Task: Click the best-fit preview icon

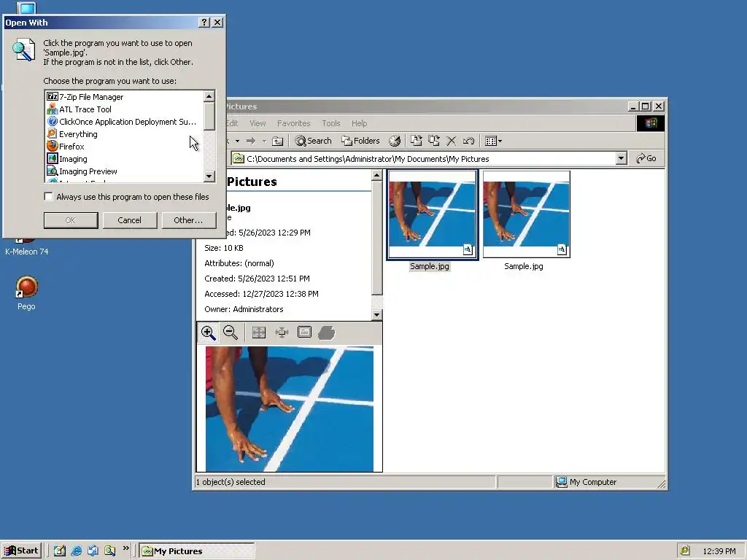Action: coord(282,332)
